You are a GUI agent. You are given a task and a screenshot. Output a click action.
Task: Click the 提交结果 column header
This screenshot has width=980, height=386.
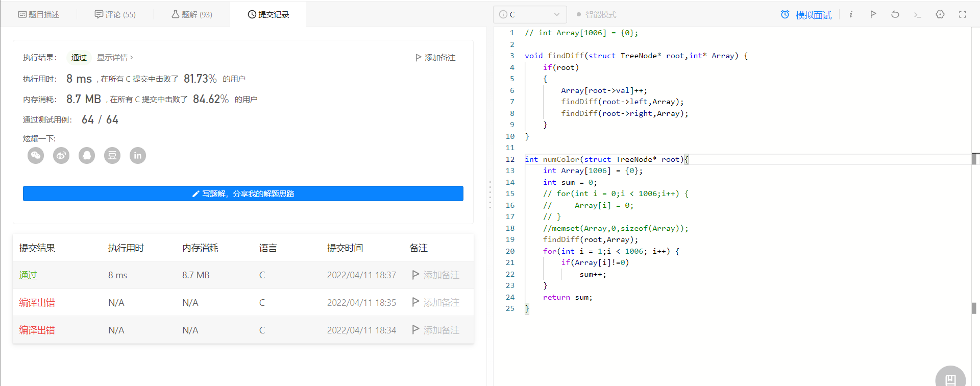pyautogui.click(x=37, y=248)
